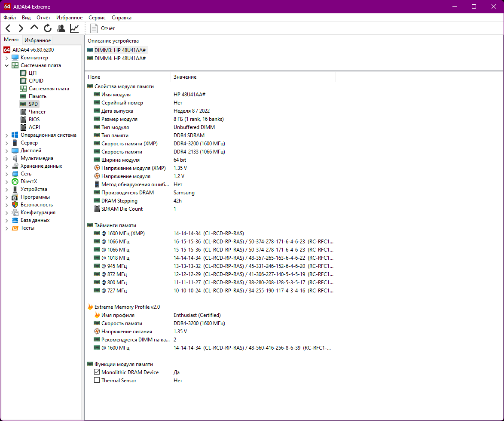The width and height of the screenshot is (504, 421).
Task: Click the Поле column header
Action: 128,77
